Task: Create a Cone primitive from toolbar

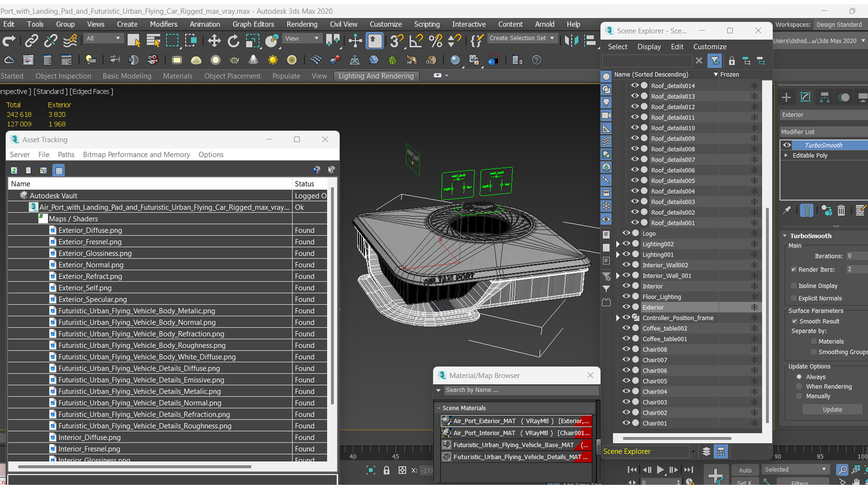Action: (254, 60)
